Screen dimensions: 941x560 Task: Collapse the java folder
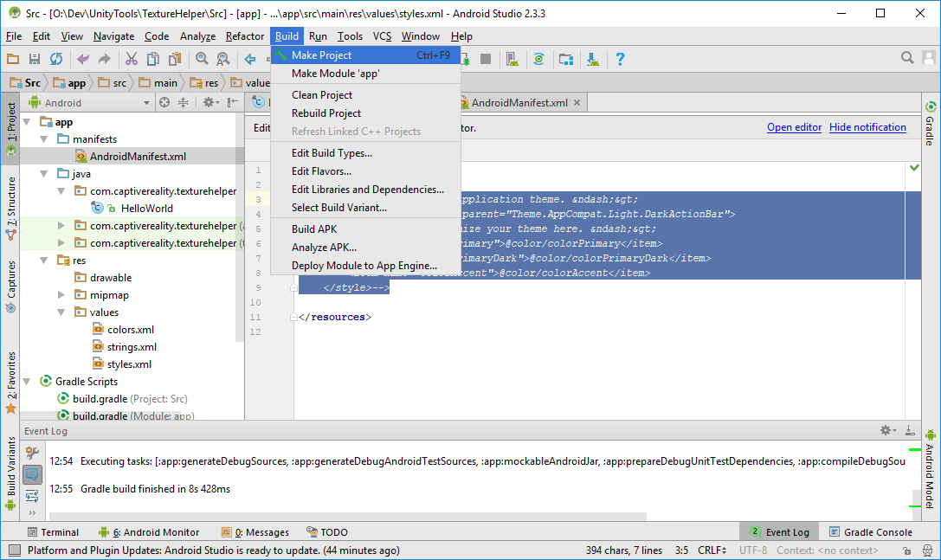tap(44, 174)
